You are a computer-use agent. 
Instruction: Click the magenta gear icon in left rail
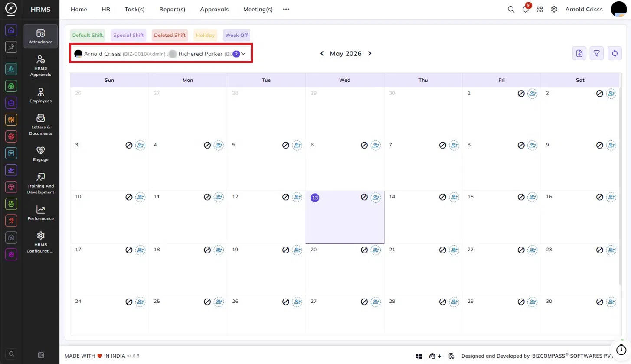coord(11,254)
